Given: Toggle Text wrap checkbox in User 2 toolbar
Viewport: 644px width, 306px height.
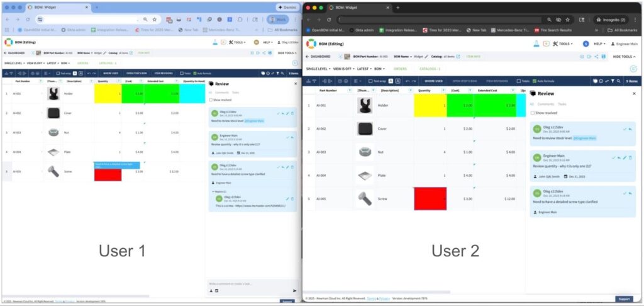Looking at the screenshot, I should 369,81.
